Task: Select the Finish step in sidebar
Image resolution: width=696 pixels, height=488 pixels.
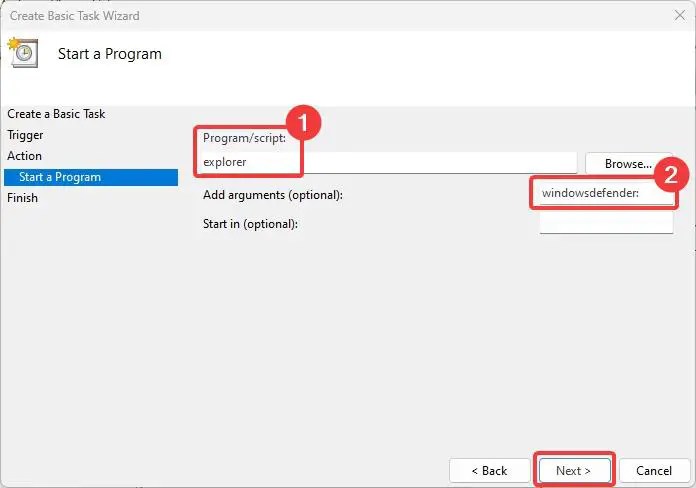Action: point(22,198)
